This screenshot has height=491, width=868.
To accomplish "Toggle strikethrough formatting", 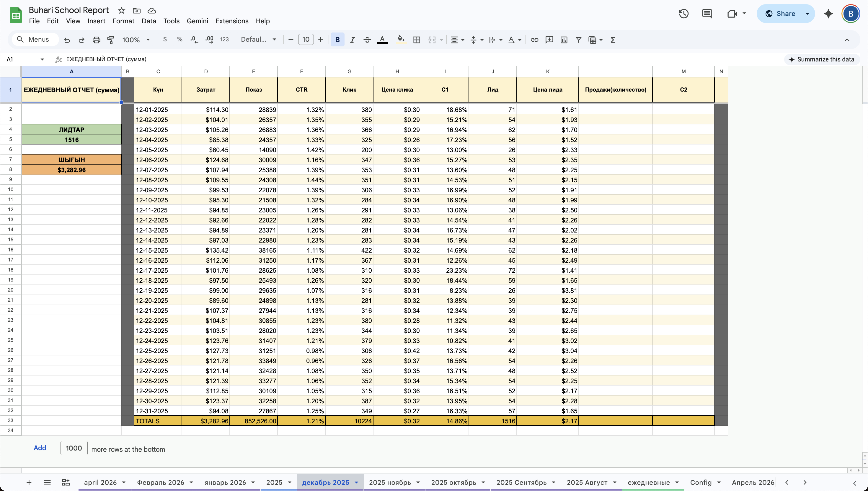I will [367, 40].
